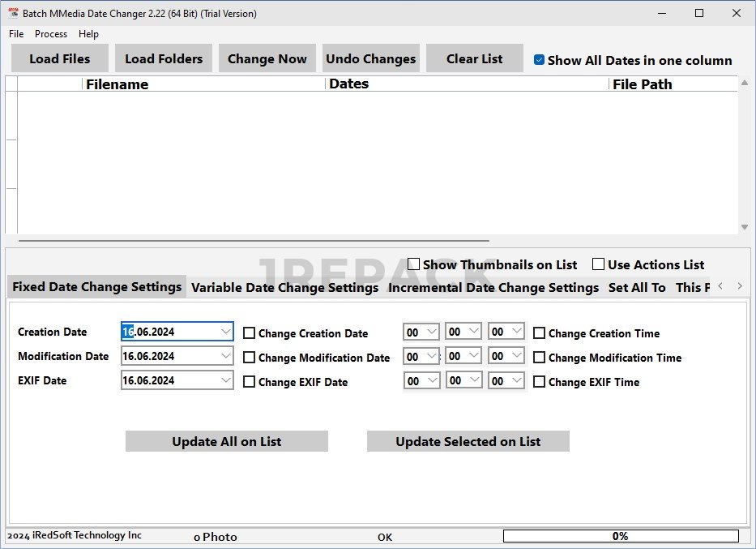Click the Update All on List button

coord(226,441)
